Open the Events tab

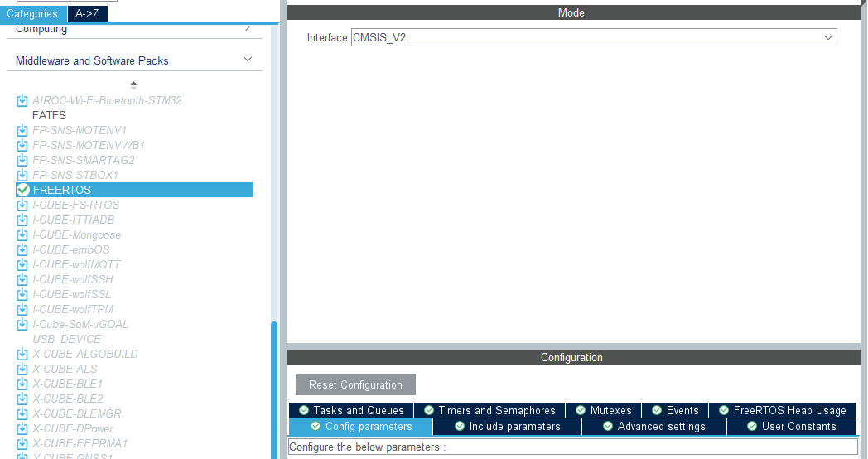(675, 410)
